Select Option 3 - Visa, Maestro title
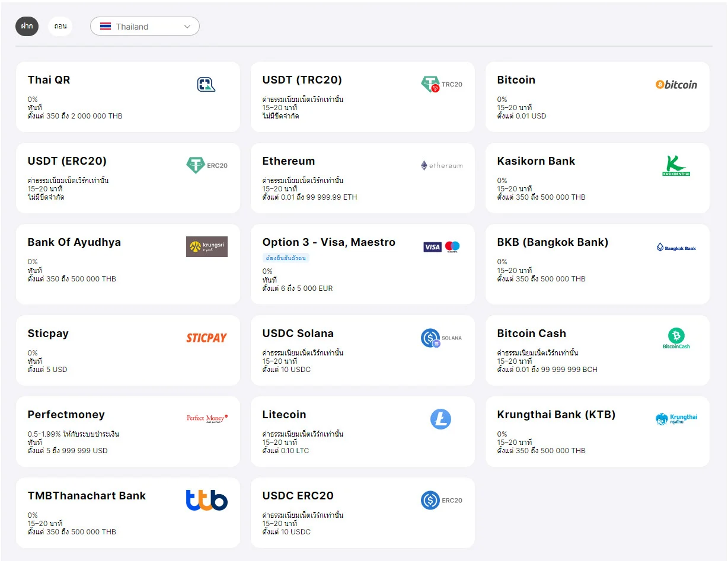Screen dimensions: 728x561 [x=329, y=242]
